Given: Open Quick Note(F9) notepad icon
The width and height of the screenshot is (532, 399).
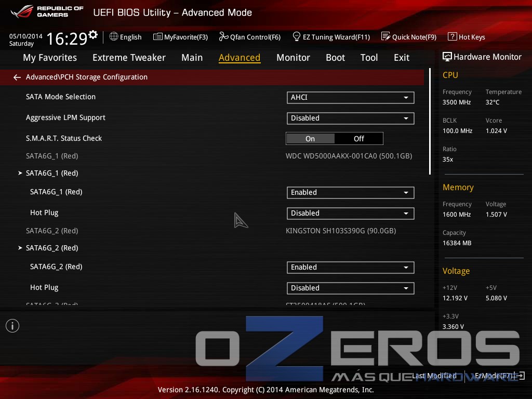Looking at the screenshot, I should coord(385,37).
